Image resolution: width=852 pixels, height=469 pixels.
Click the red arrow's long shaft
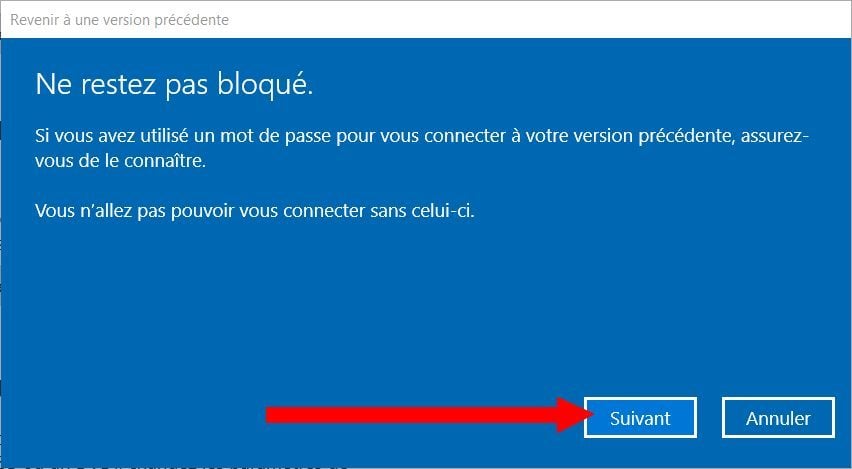click(411, 415)
